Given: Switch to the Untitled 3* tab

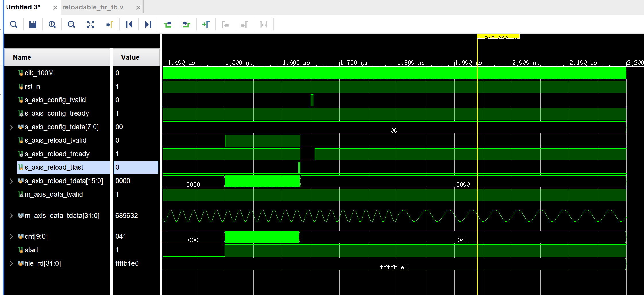Looking at the screenshot, I should (x=23, y=7).
